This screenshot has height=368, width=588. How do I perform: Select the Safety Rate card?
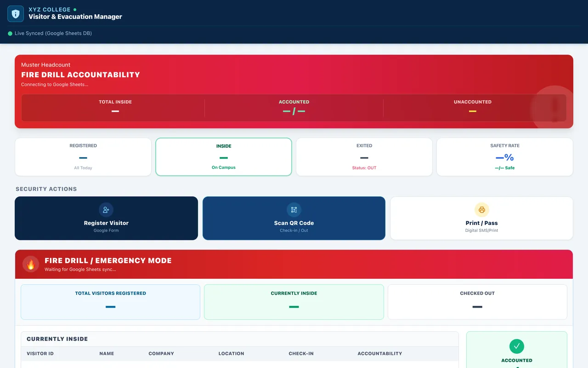click(x=505, y=157)
